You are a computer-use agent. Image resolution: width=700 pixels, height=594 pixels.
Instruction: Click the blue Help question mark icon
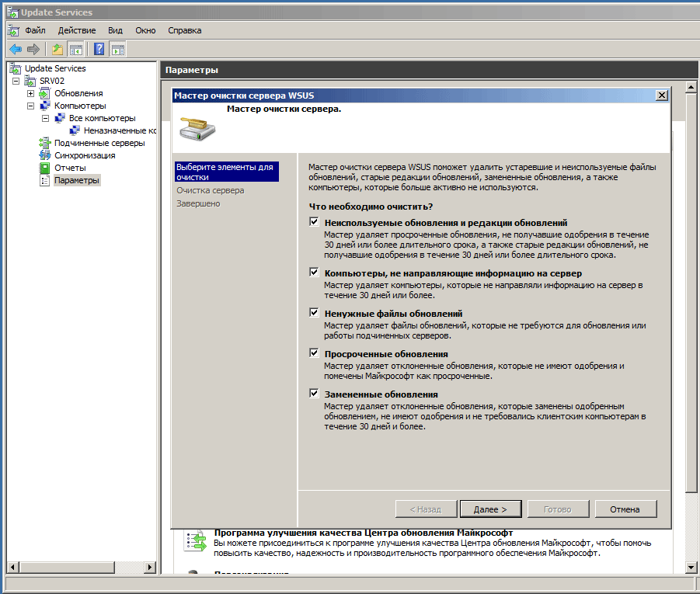coord(99,50)
